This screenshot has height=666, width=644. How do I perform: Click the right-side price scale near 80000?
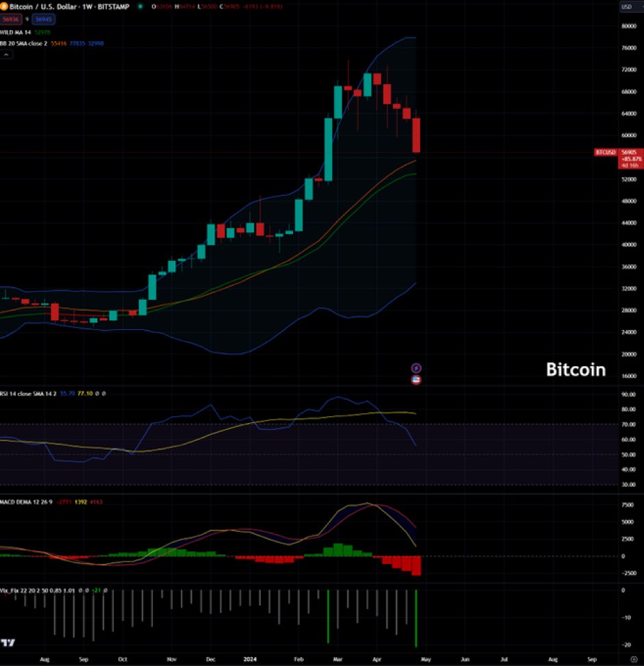click(x=630, y=26)
